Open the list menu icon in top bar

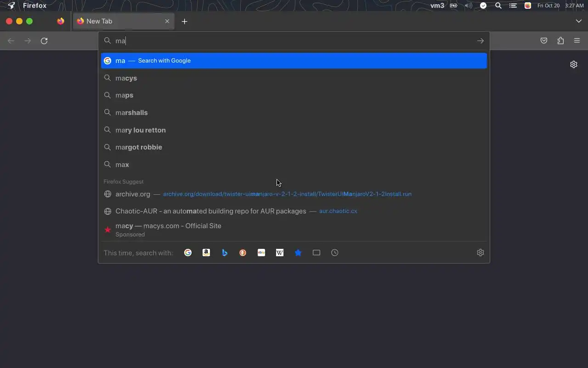click(513, 6)
